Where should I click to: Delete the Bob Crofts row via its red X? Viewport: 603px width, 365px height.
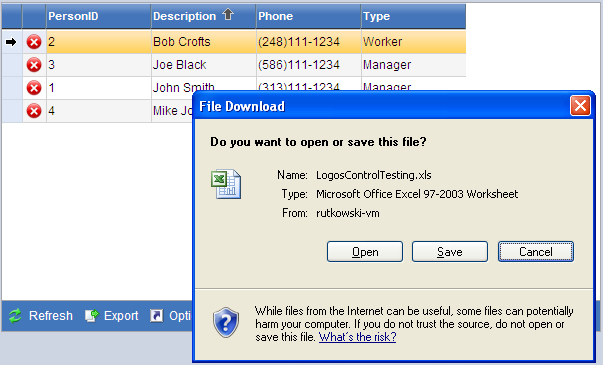click(x=34, y=42)
